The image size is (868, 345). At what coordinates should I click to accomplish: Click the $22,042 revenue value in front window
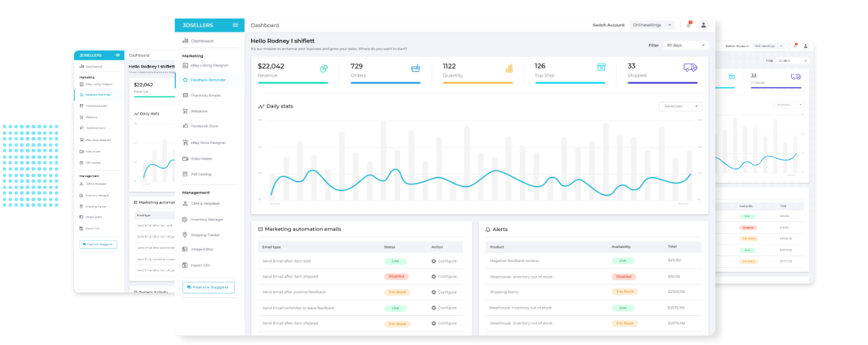[x=271, y=66]
